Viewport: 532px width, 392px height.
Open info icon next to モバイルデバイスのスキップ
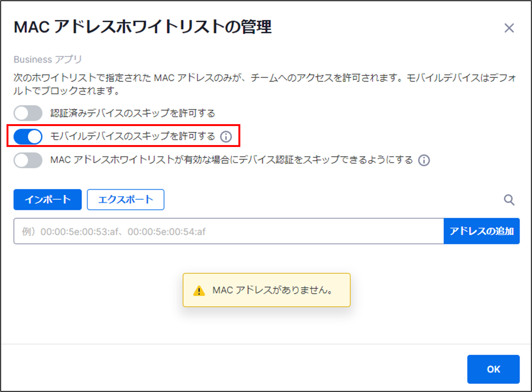click(226, 136)
